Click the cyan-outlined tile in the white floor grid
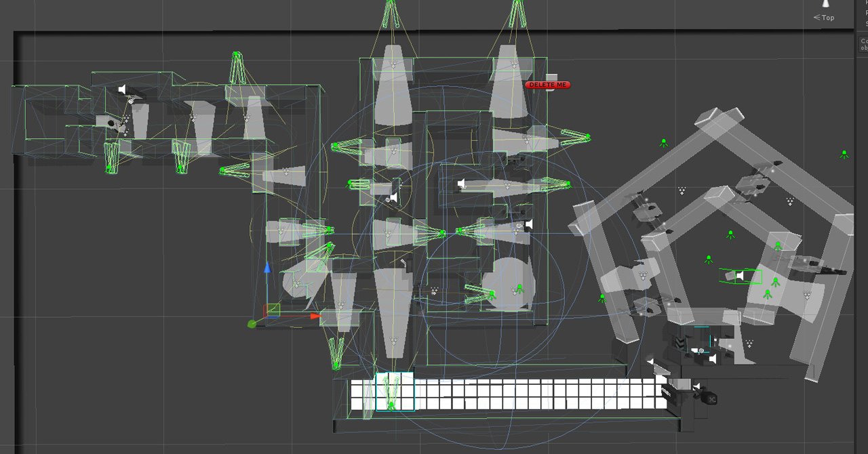 pyautogui.click(x=395, y=392)
